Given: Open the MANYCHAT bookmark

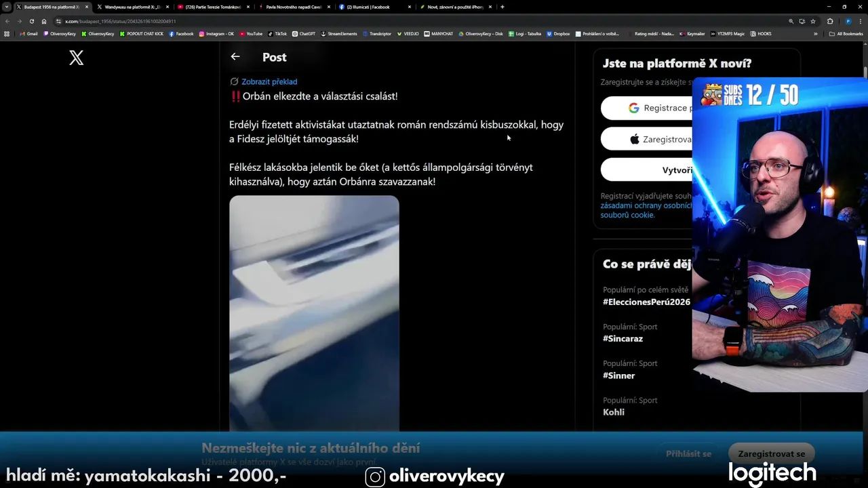Looking at the screenshot, I should (438, 34).
